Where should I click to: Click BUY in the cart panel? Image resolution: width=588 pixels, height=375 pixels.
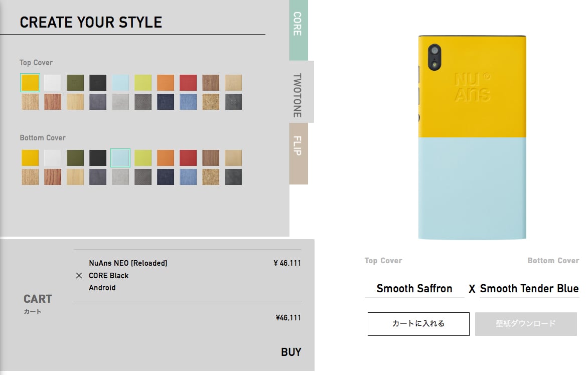291,352
